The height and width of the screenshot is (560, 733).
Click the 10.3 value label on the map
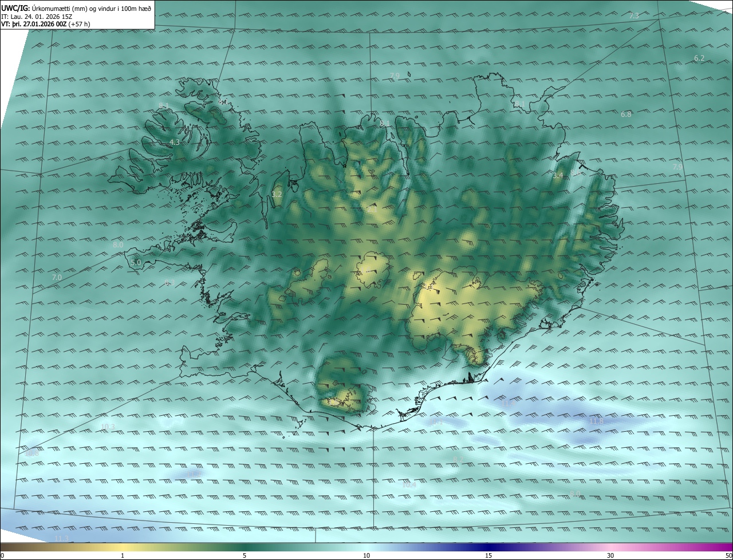point(108,427)
